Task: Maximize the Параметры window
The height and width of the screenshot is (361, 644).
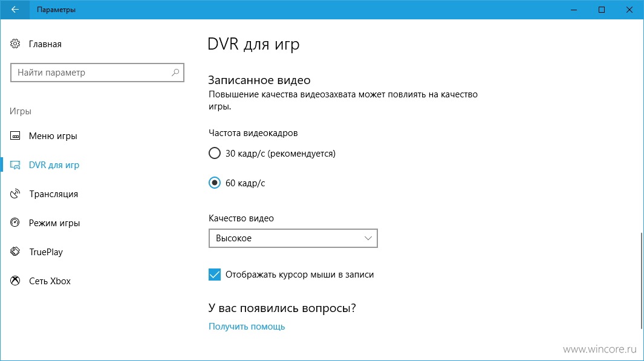Action: (601, 10)
